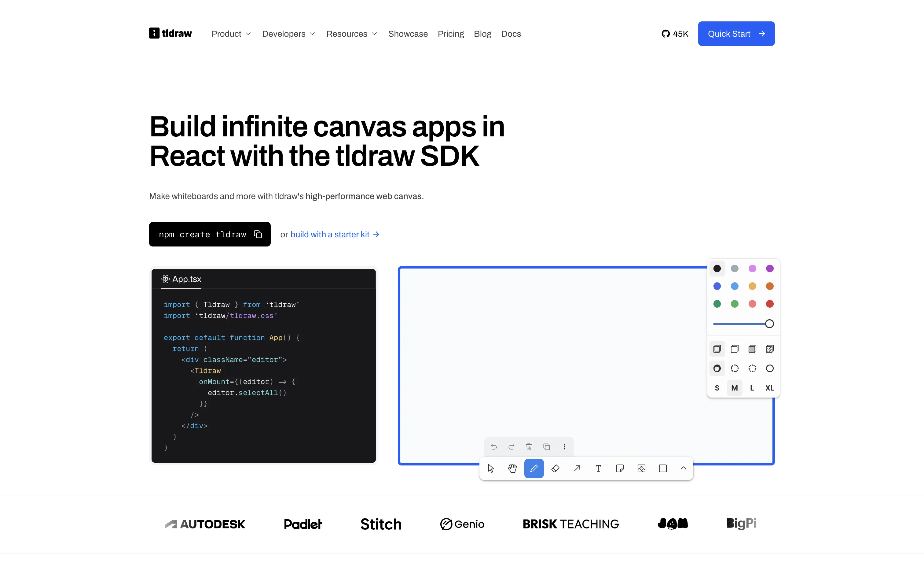Viewport: 924px width, 578px height.
Task: Choose the solid line style
Action: coord(770,369)
